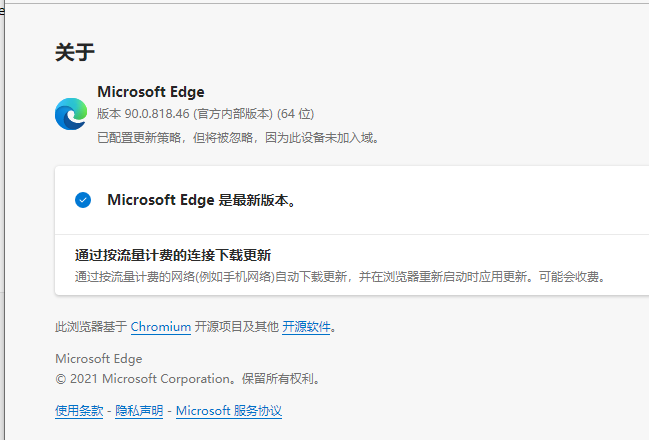This screenshot has height=440, width=649.
Task: Click the gray Microsoft Edge footer label
Action: [x=99, y=359]
